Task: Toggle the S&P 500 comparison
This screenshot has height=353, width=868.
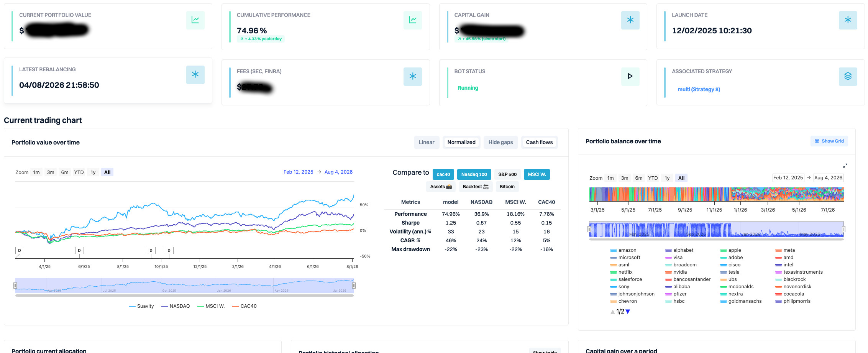Action: tap(507, 174)
